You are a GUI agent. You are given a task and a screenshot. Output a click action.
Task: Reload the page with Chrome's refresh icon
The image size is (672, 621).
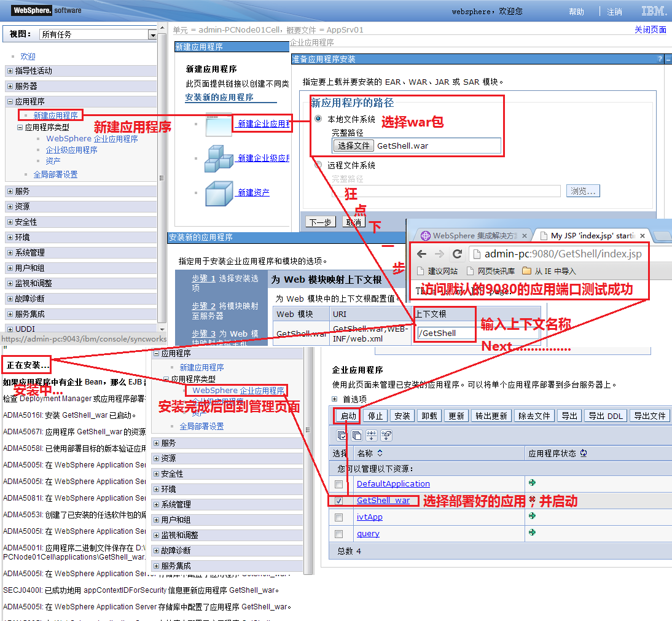pos(457,254)
